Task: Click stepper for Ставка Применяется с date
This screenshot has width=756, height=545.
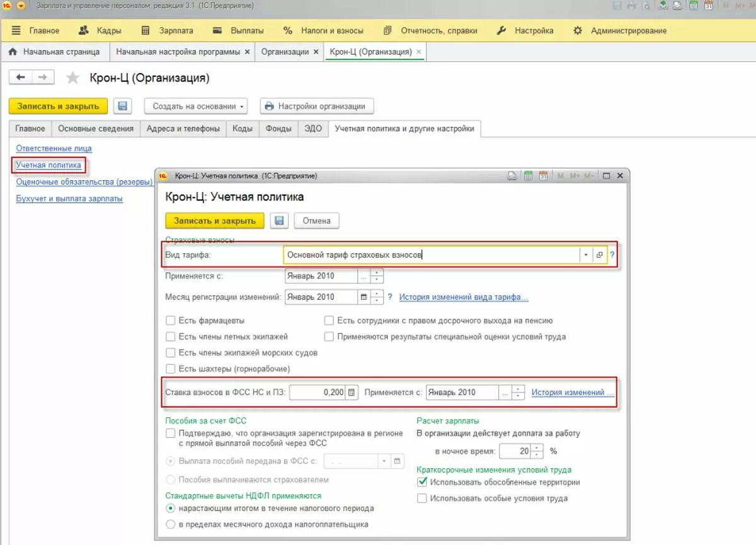Action: click(518, 392)
